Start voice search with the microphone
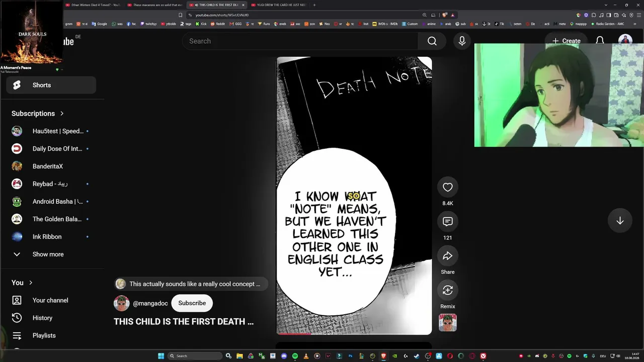 point(462,41)
